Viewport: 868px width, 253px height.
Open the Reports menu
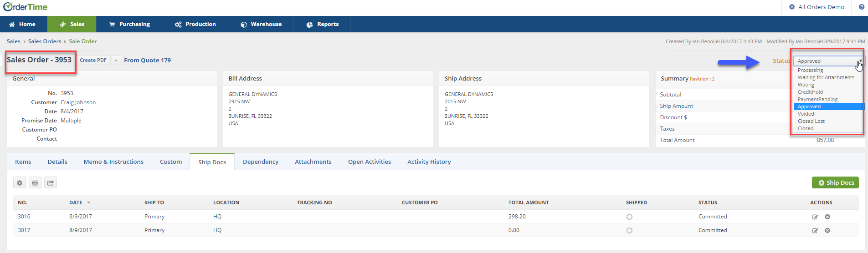coord(322,24)
